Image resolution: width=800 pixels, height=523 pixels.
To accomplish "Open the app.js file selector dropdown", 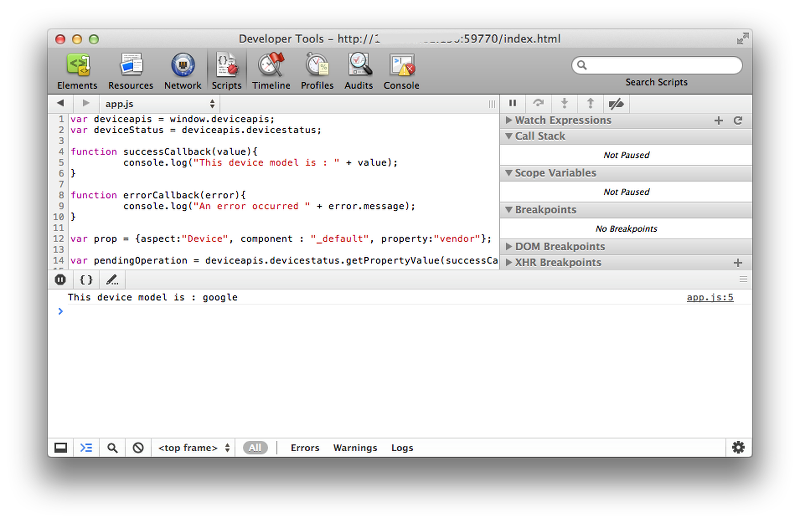I will coord(160,104).
